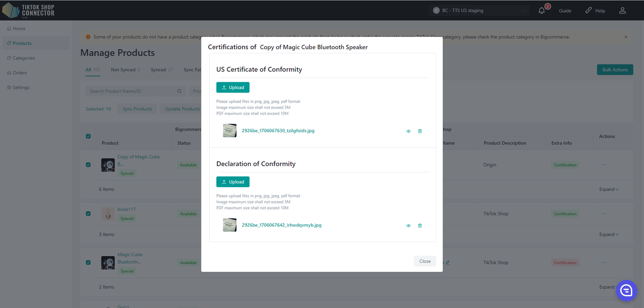Open the book117 product link
Screen dimensions: 644x308
127,210
